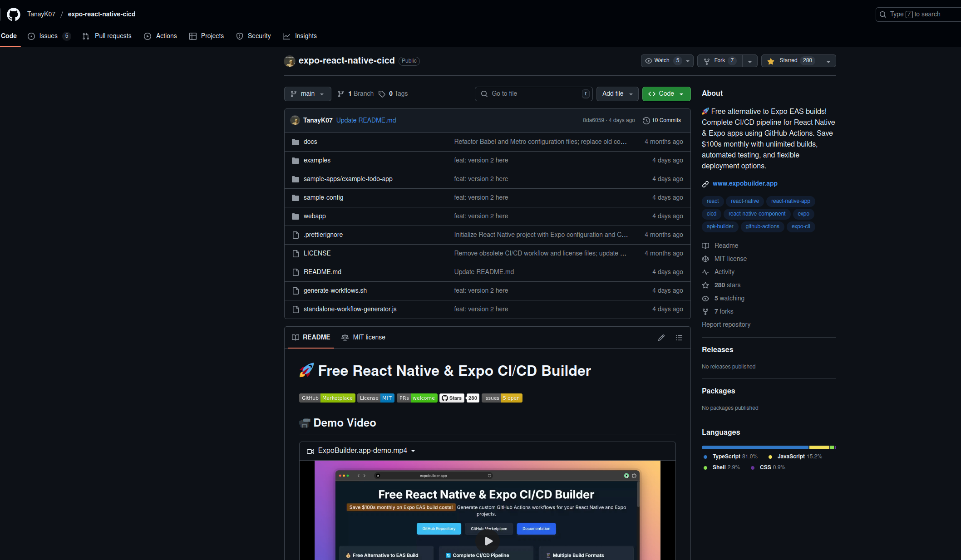Toggle Watch notifications button

pyautogui.click(x=667, y=61)
